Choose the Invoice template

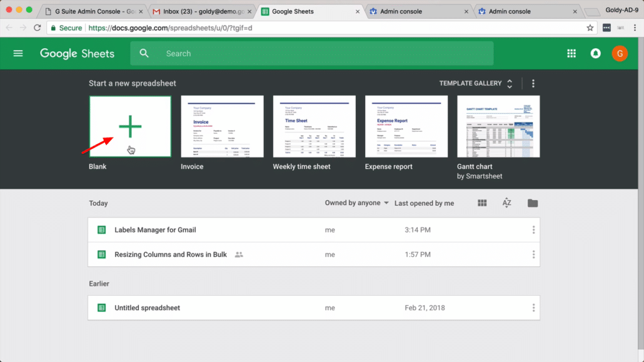(222, 126)
